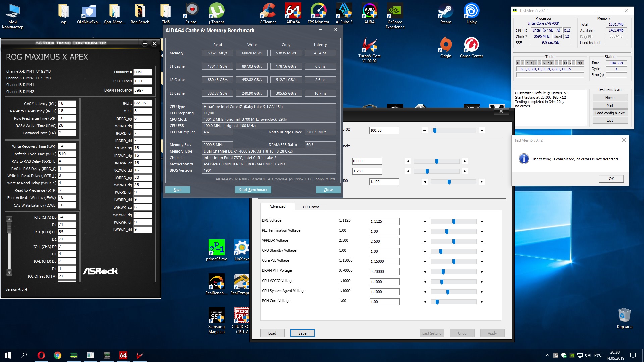
Task: Click the DRAM VTT Voltage left arrow stepper
Action: click(425, 272)
